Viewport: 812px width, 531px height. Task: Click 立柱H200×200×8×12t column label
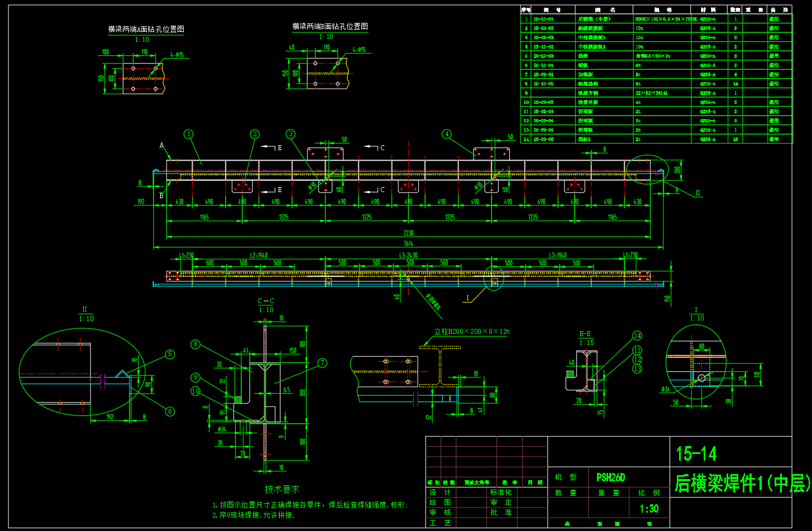point(472,332)
